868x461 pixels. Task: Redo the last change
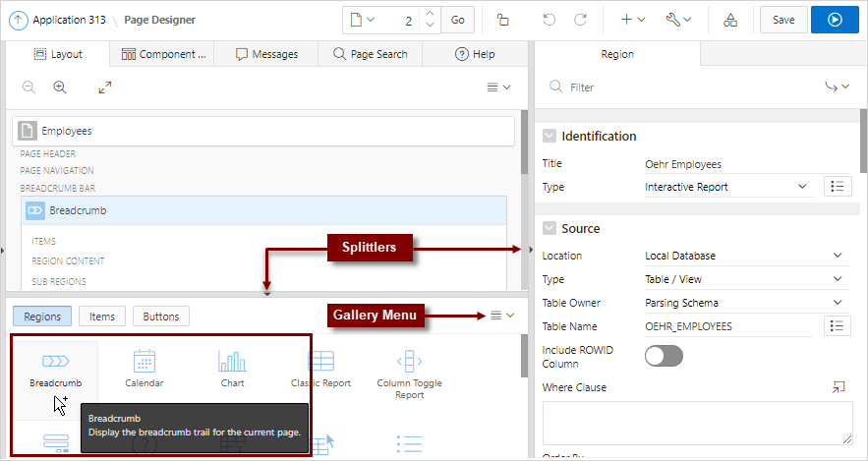click(x=580, y=20)
